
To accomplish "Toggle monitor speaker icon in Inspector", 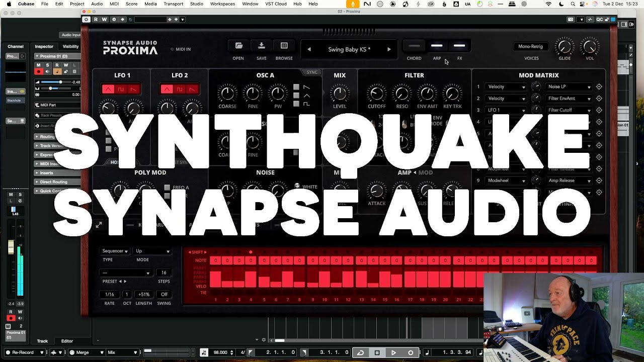I will [48, 72].
